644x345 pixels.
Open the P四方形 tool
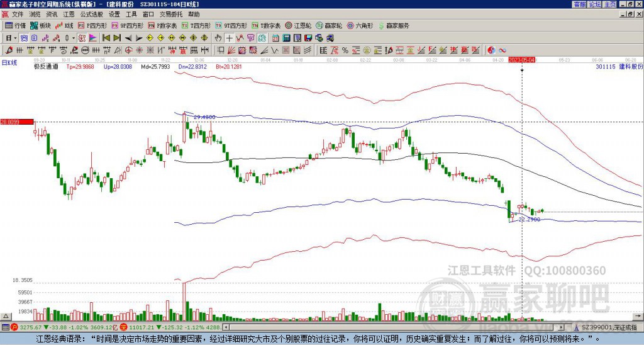click(92, 25)
